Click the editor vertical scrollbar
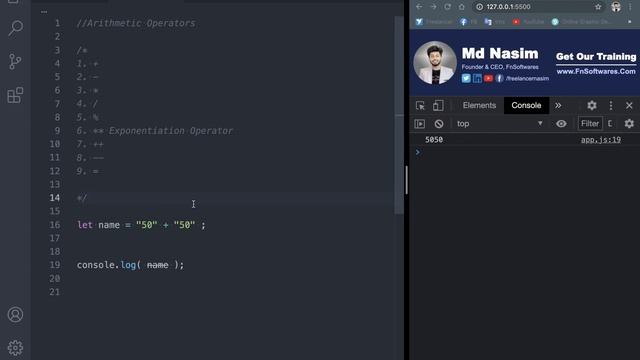The image size is (640, 360). tap(399, 115)
